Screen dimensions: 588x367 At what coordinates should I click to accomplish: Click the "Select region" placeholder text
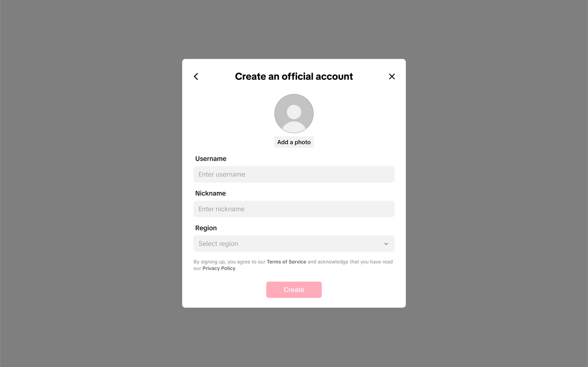pos(218,244)
